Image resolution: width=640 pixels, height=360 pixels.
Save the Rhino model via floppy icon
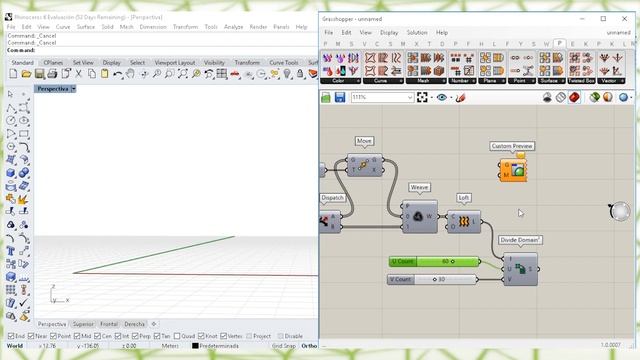pyautogui.click(x=39, y=74)
